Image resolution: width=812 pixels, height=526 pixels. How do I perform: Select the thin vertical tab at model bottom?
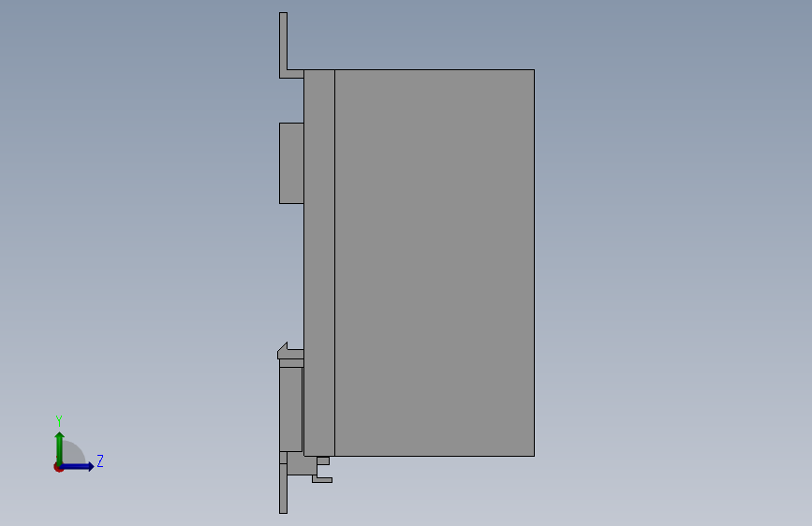(283, 489)
